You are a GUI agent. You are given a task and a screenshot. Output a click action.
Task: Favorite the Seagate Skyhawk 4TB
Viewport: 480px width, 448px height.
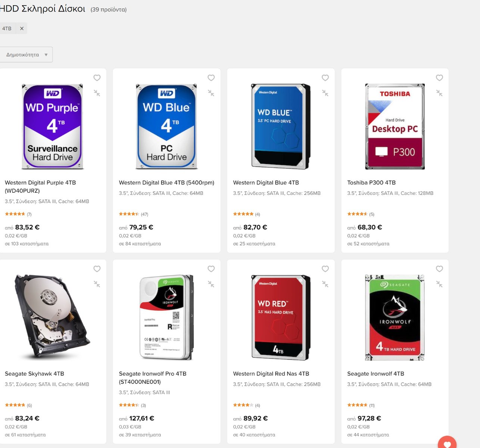point(97,269)
